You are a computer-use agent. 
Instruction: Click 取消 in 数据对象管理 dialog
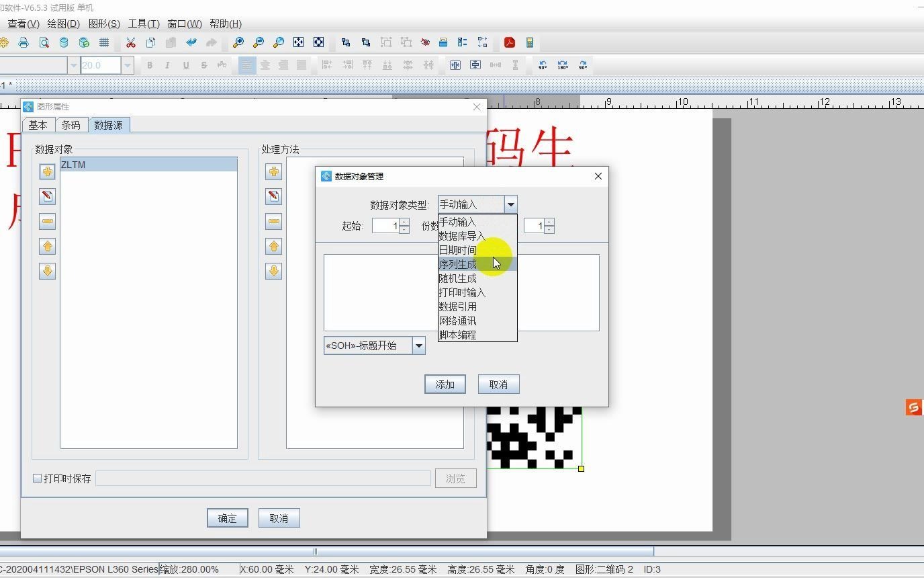pos(498,384)
